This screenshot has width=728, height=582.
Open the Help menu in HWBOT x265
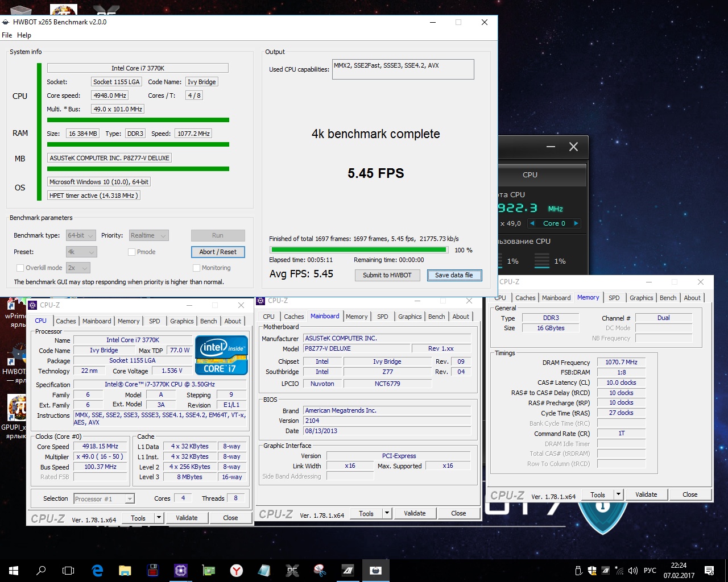tap(24, 35)
